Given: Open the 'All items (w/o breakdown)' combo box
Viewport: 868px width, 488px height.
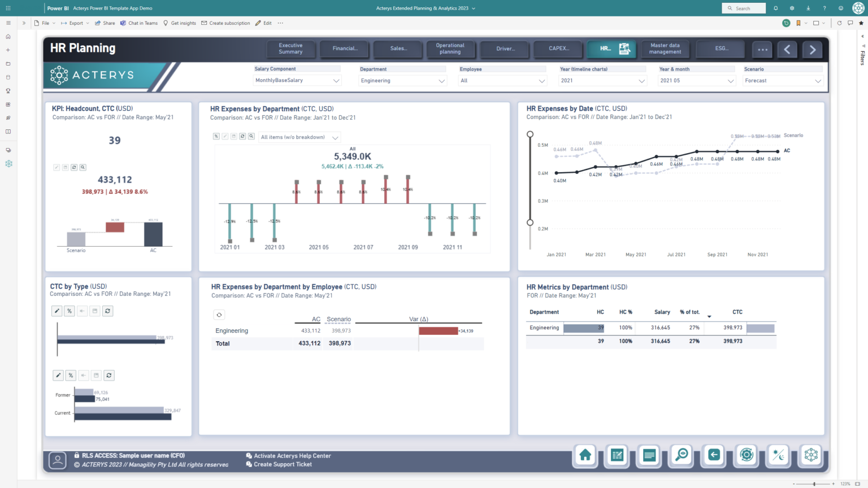Looking at the screenshot, I should coord(300,136).
